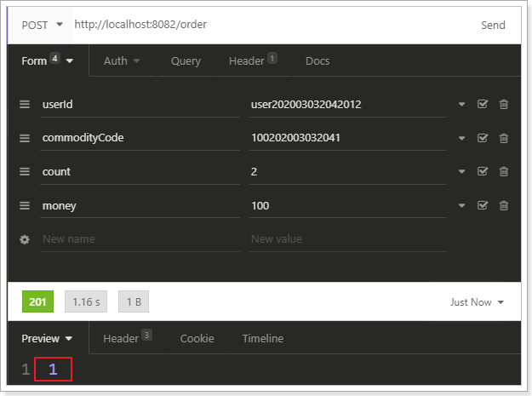Open the commodityCode value type dropdown arrow
This screenshot has width=532, height=396.
(x=462, y=138)
